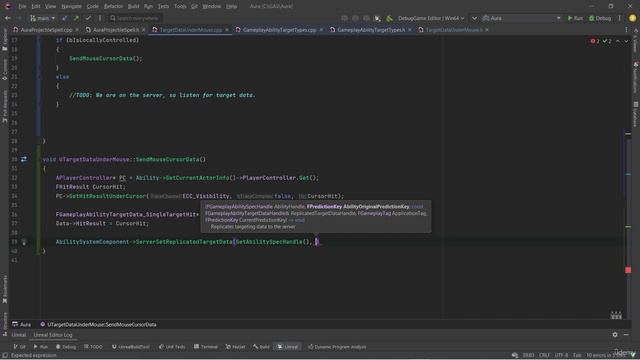640x360 pixels.
Task: Click the SendMouseCursorData() call on line 19
Action: [106, 58]
